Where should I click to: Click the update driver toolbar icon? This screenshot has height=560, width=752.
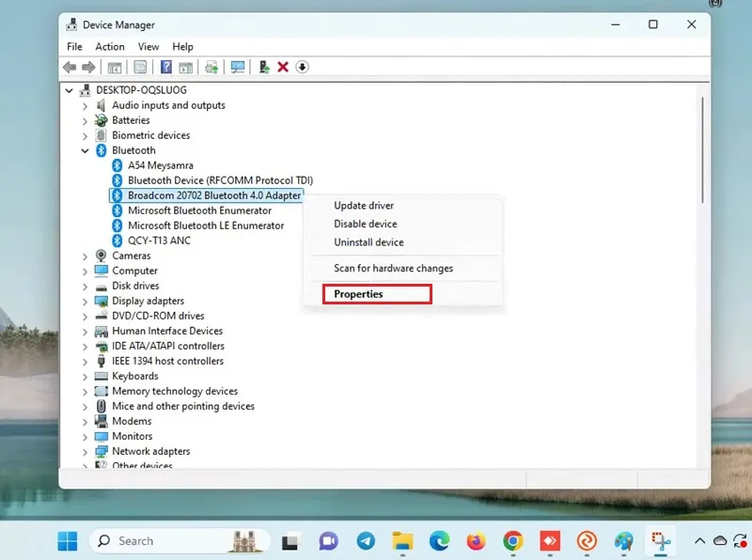(264, 67)
